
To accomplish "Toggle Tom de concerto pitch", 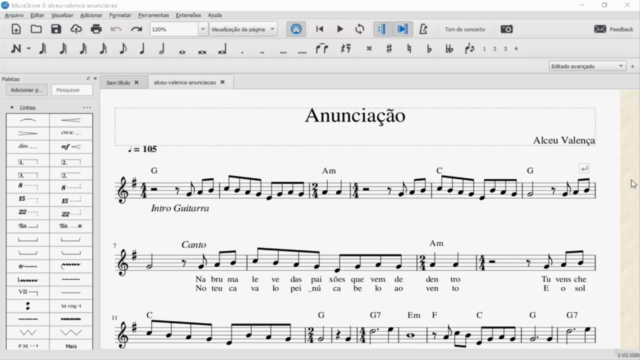I will (464, 29).
